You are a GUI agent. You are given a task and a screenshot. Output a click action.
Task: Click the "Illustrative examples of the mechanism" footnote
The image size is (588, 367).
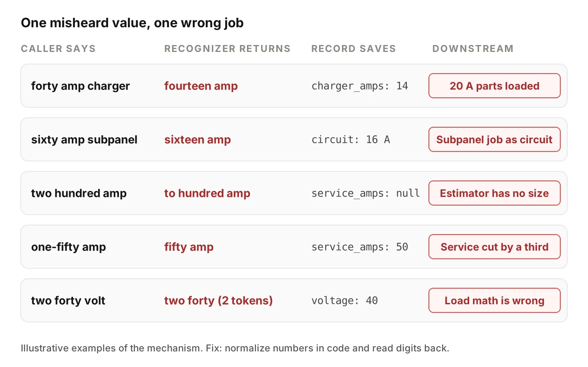pos(235,348)
